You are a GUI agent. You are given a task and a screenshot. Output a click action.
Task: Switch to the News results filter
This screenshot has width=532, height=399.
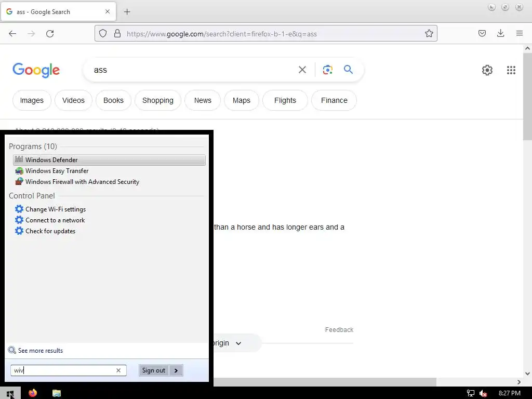(x=203, y=100)
